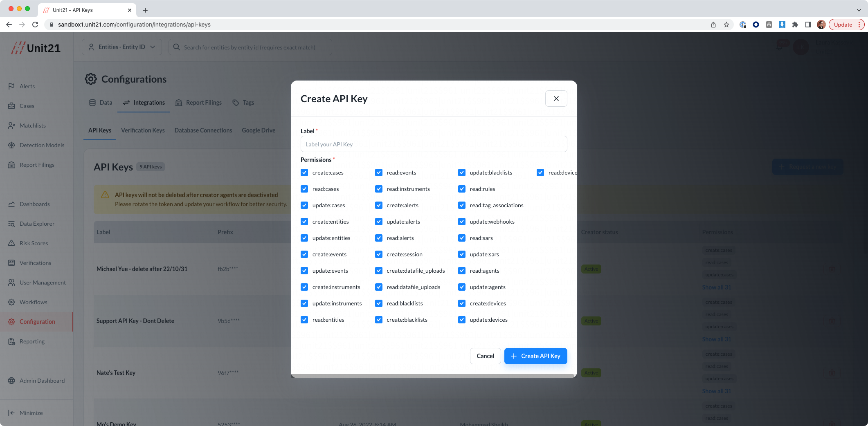Click the Configurations gear icon
Viewport: 868px width, 426px height.
click(x=90, y=79)
